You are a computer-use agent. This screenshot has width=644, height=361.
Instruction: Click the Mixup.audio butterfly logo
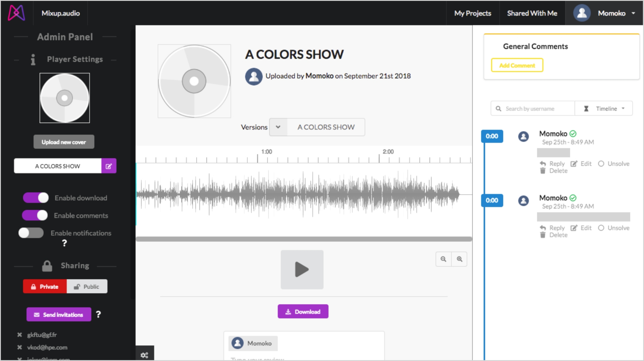click(16, 13)
